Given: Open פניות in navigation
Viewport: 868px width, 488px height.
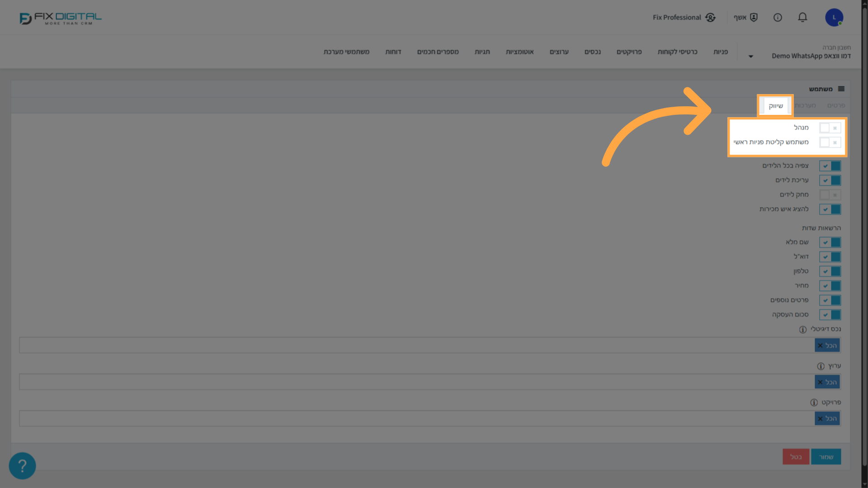Looking at the screenshot, I should 721,52.
